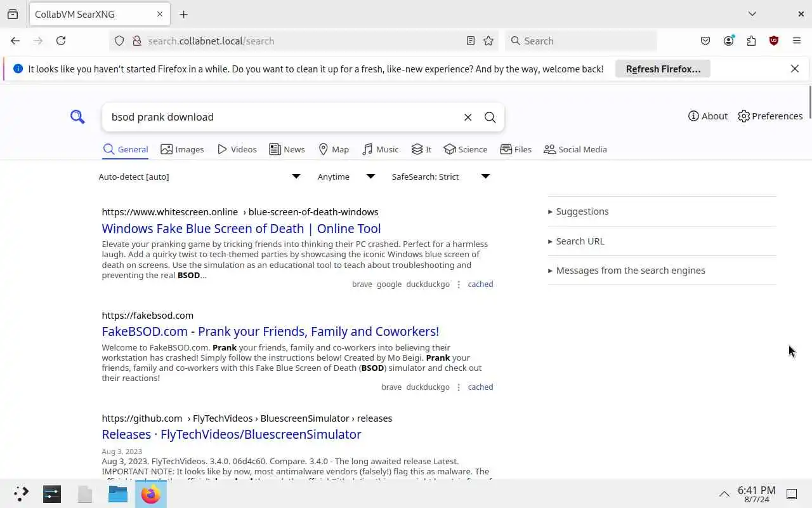Screen dimensions: 812x508
Task: Switch to the Map tab
Action: tap(333, 149)
